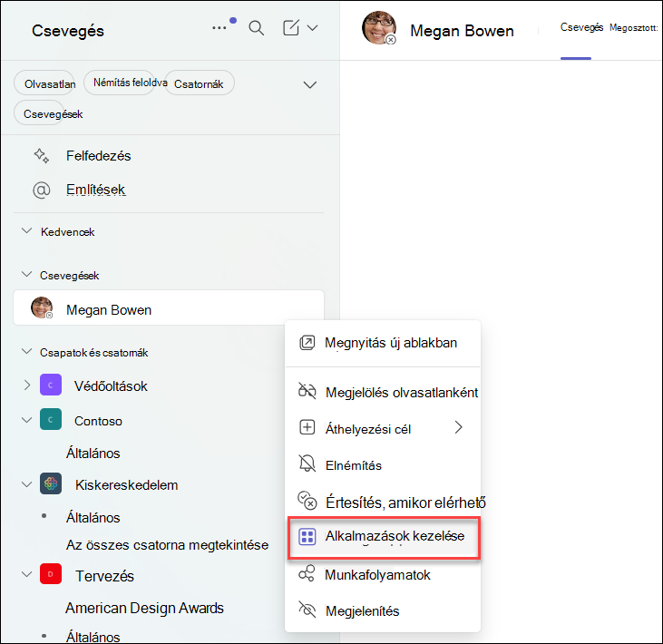This screenshot has width=663, height=644.
Task: Open the Felfedezés entry
Action: (99, 156)
